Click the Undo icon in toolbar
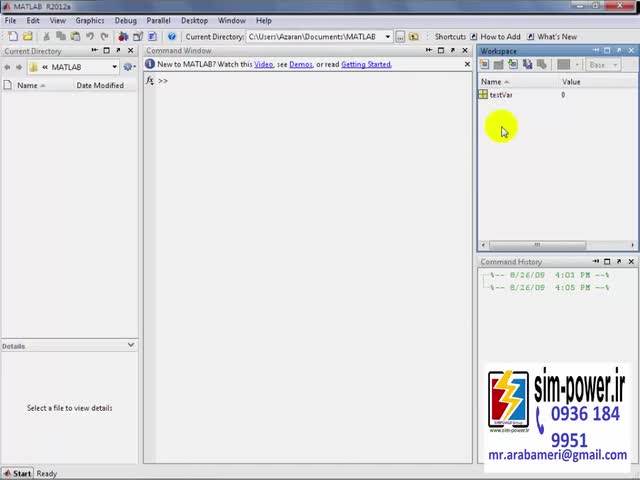 click(90, 36)
